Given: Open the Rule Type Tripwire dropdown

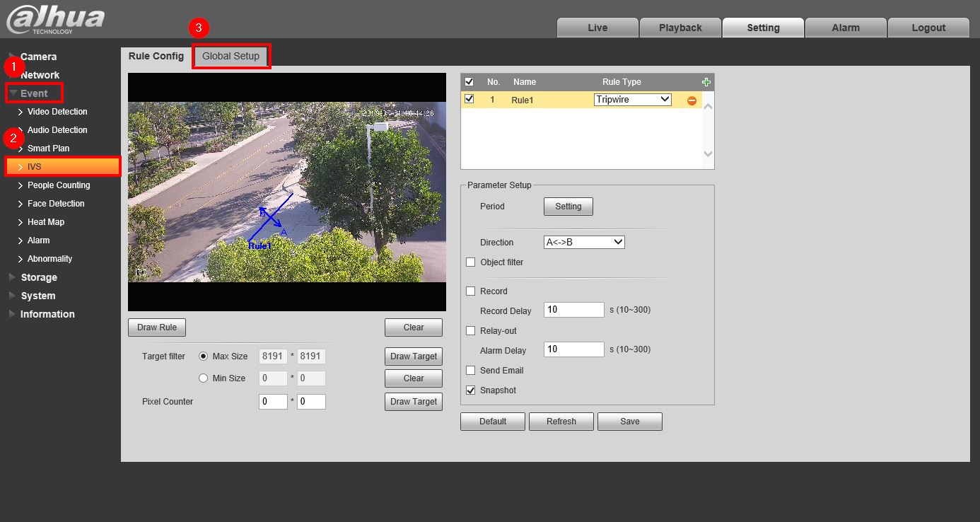Looking at the screenshot, I should [x=632, y=100].
